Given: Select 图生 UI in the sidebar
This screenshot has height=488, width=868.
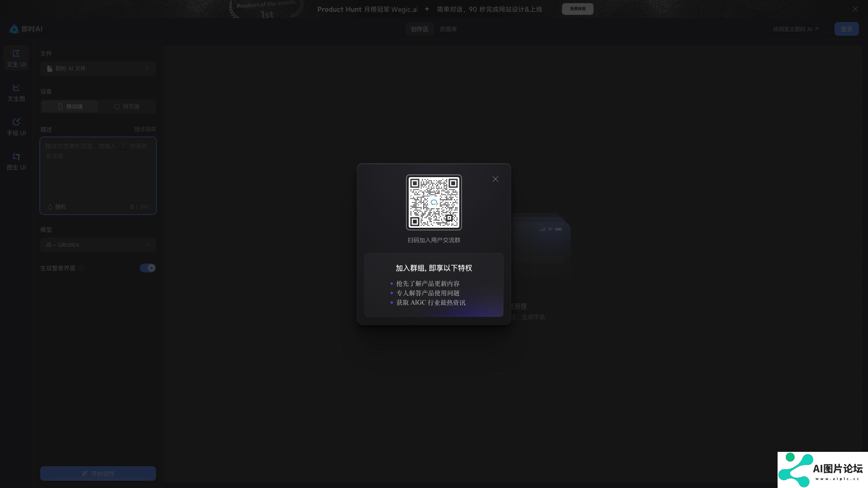Looking at the screenshot, I should click(16, 161).
